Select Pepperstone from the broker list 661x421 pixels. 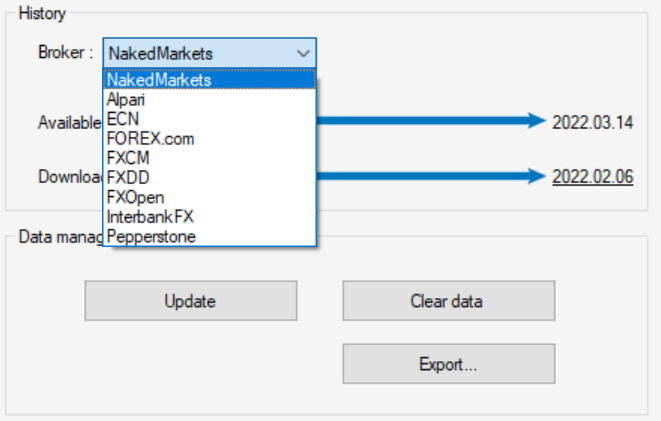pos(210,236)
